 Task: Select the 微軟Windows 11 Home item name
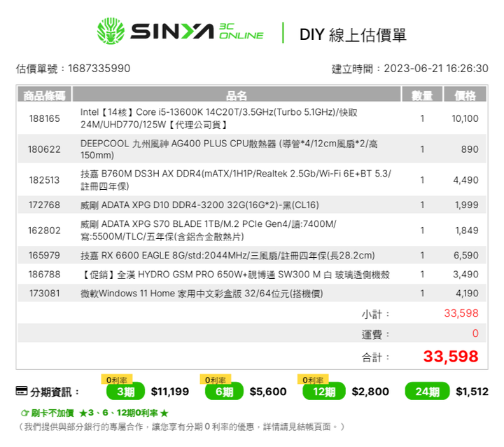pyautogui.click(x=202, y=293)
